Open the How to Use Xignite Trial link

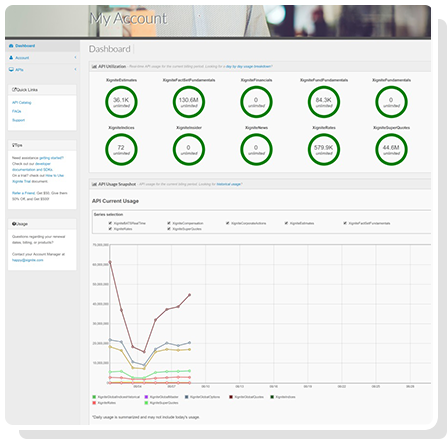pos(38,178)
